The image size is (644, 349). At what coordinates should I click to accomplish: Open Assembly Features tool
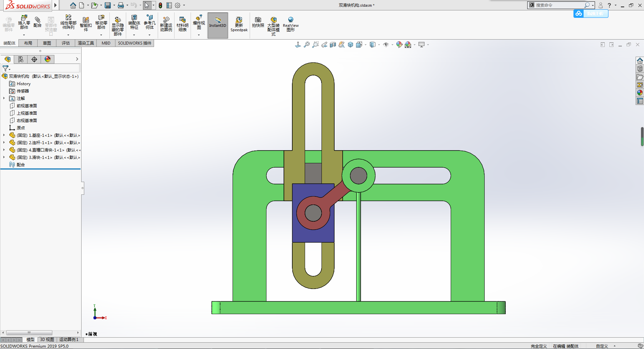point(134,22)
